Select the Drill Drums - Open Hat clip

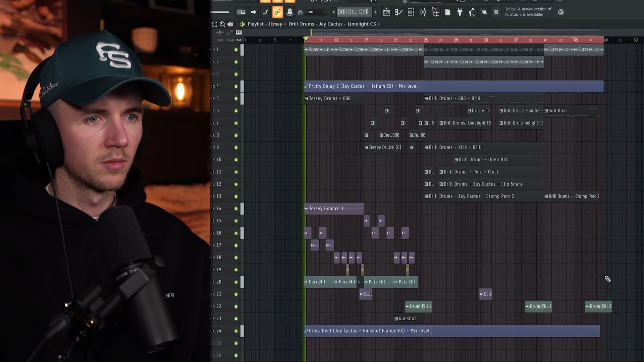click(x=499, y=160)
